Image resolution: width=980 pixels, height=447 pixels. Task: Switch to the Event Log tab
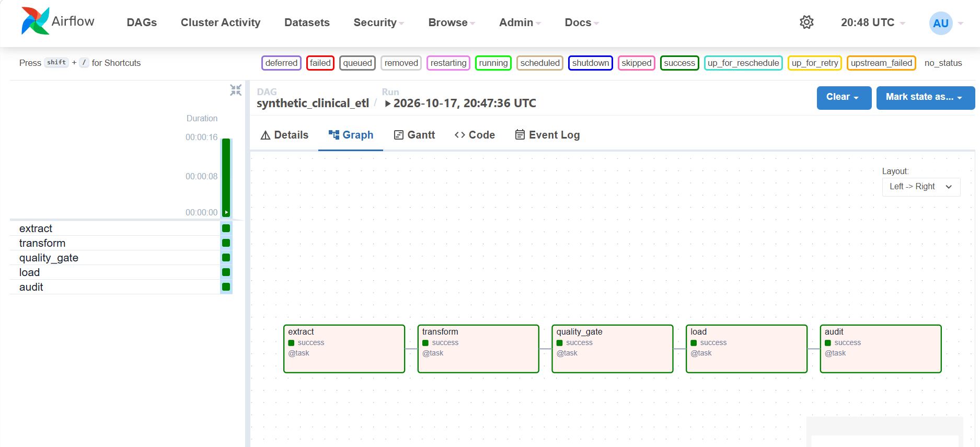click(x=547, y=135)
